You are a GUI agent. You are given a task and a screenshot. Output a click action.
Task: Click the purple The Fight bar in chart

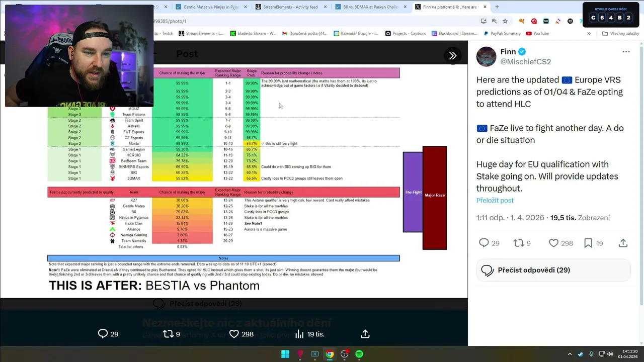pos(413,192)
